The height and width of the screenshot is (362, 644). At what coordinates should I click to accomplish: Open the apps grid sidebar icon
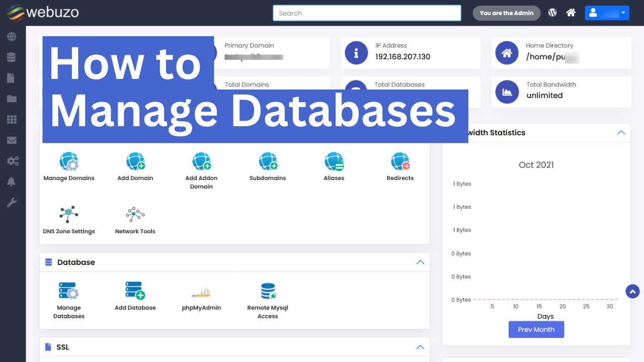(x=12, y=120)
